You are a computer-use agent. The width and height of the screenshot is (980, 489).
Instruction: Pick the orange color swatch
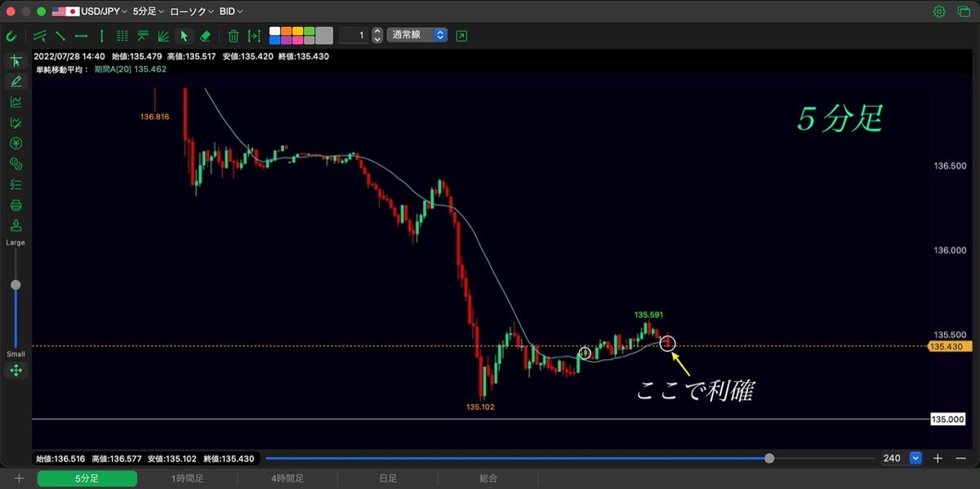pos(287,31)
